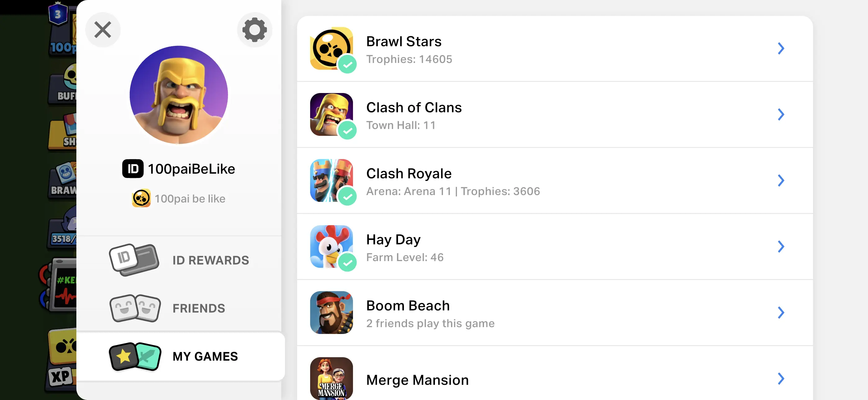Close the Supercell ID panel
868x400 pixels.
coord(103,30)
